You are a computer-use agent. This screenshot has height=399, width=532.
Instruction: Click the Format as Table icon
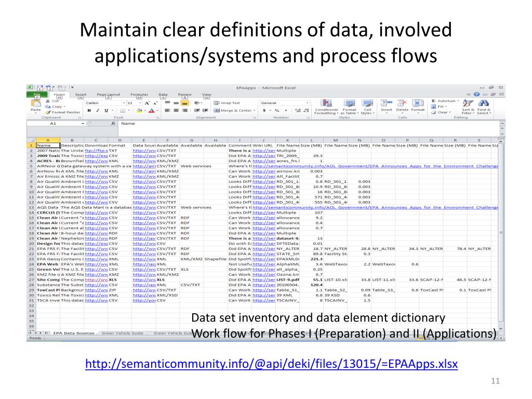tap(349, 103)
